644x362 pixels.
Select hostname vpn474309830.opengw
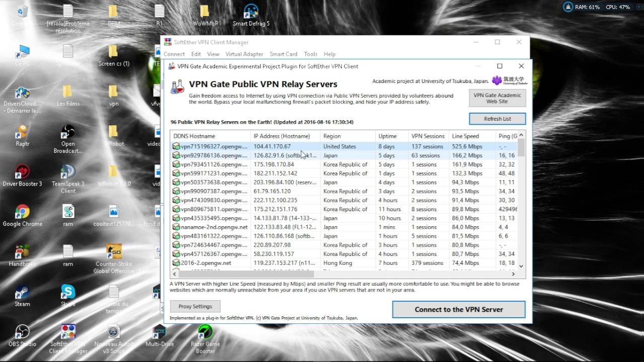pyautogui.click(x=214, y=200)
